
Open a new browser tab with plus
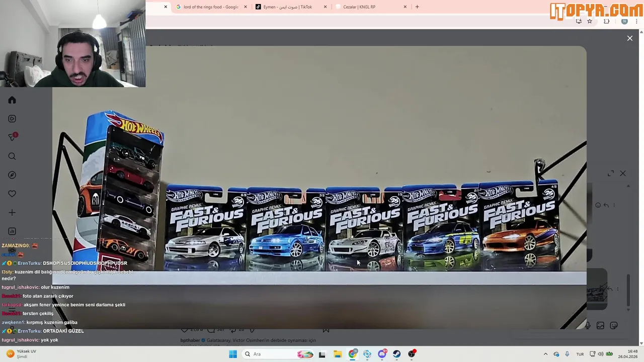(x=417, y=7)
